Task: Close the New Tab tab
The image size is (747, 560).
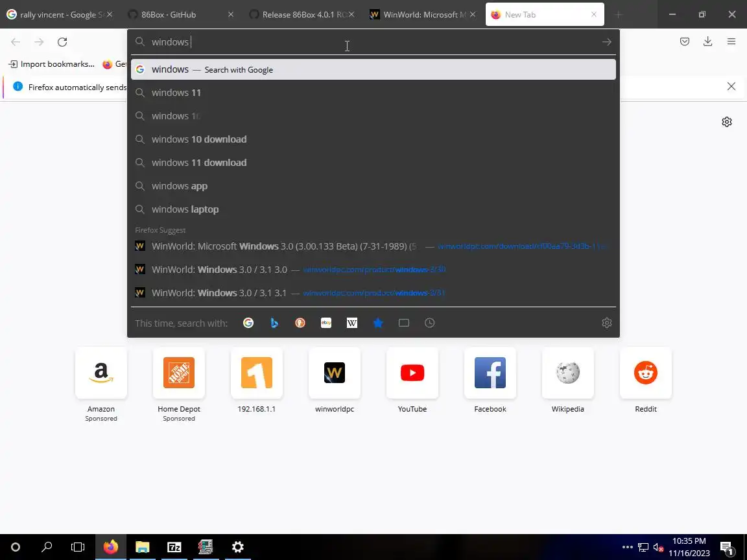Action: click(593, 14)
